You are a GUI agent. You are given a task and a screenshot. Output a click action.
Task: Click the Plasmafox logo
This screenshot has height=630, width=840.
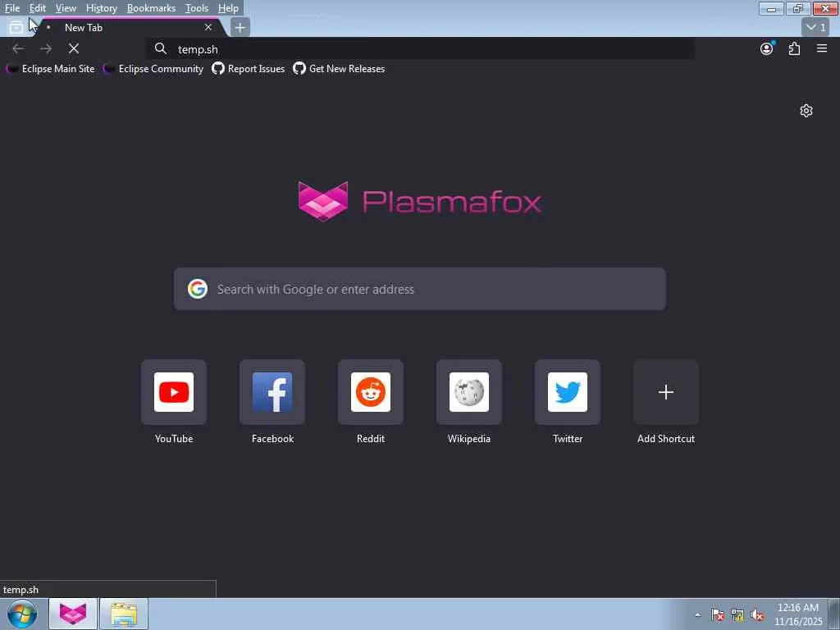pos(419,202)
